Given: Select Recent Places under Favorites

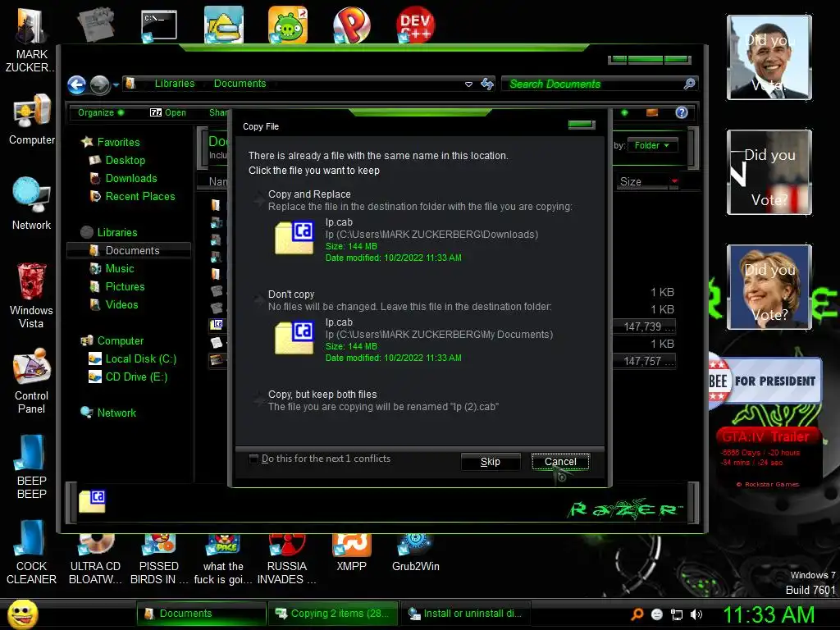Looking at the screenshot, I should tap(140, 197).
